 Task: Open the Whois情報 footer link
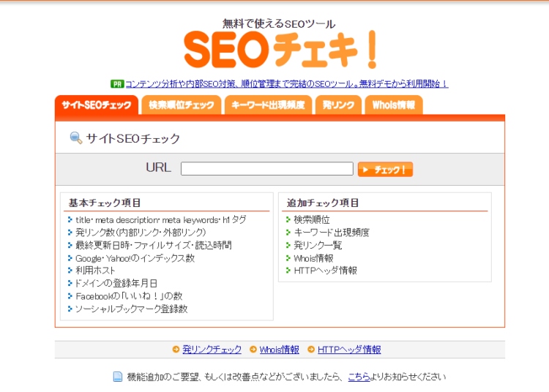point(280,350)
